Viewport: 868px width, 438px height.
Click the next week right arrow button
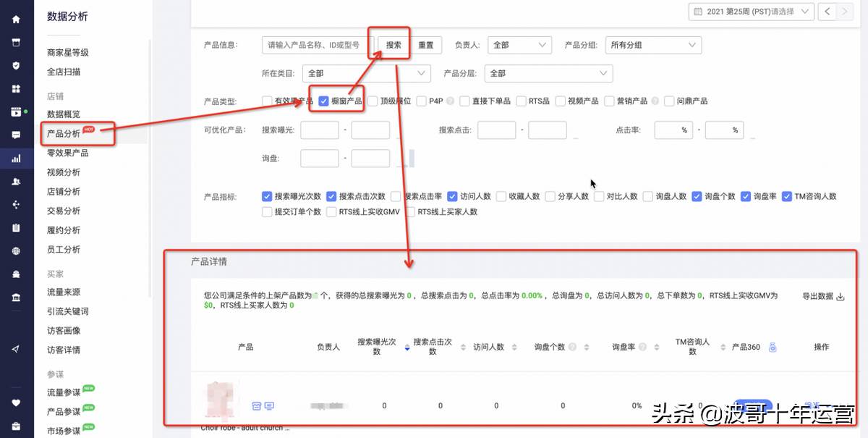[846, 12]
